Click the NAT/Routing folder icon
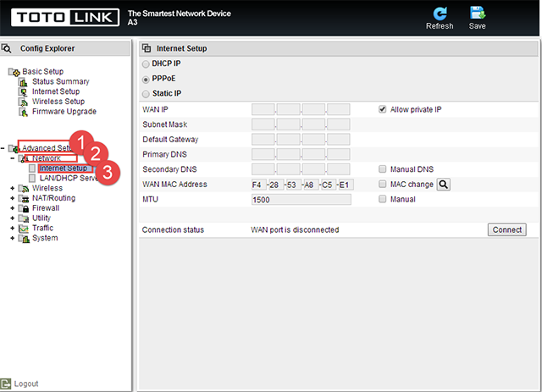Image resolution: width=542 pixels, height=392 pixels. tap(24, 198)
